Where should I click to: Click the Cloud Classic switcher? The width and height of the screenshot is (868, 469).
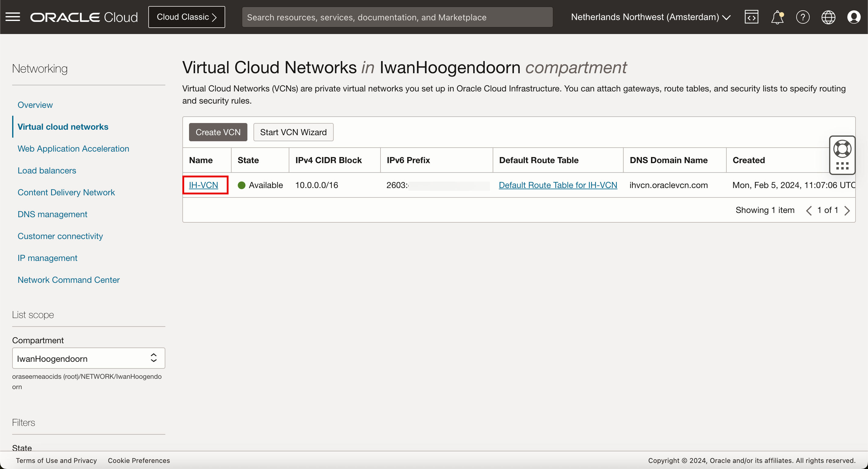[186, 17]
